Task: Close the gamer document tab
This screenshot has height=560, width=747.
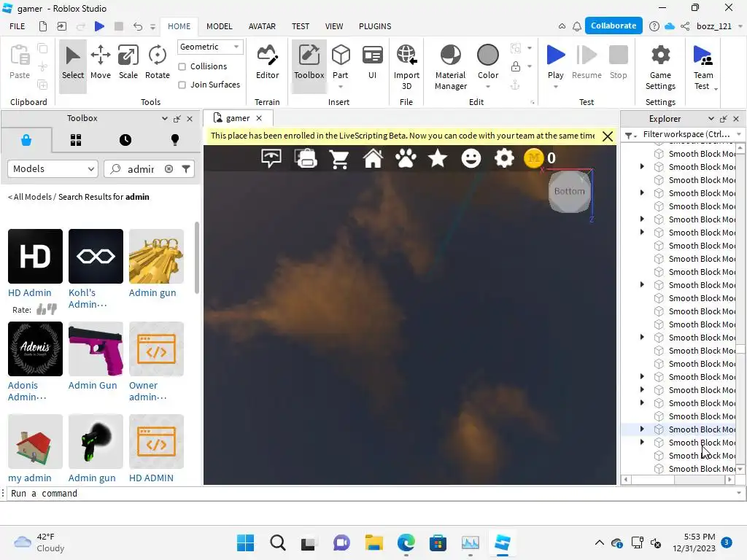Action: tap(259, 118)
